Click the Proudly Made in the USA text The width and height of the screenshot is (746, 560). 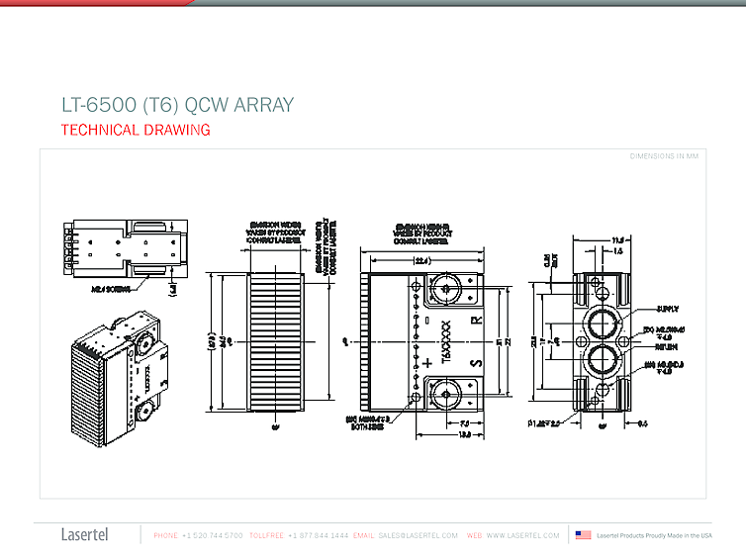654,535
